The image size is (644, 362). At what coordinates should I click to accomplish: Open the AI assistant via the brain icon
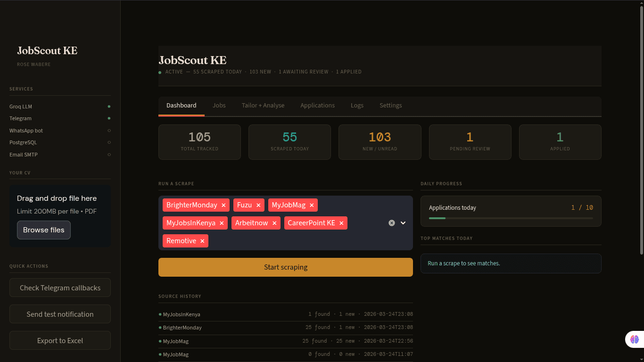[x=634, y=339]
